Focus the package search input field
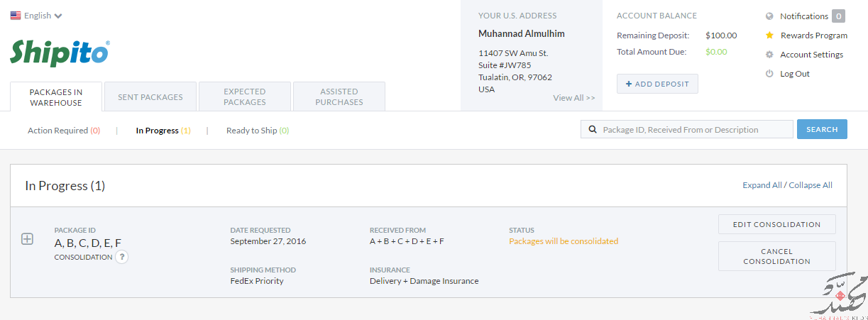Image resolution: width=868 pixels, height=320 pixels. tap(687, 129)
